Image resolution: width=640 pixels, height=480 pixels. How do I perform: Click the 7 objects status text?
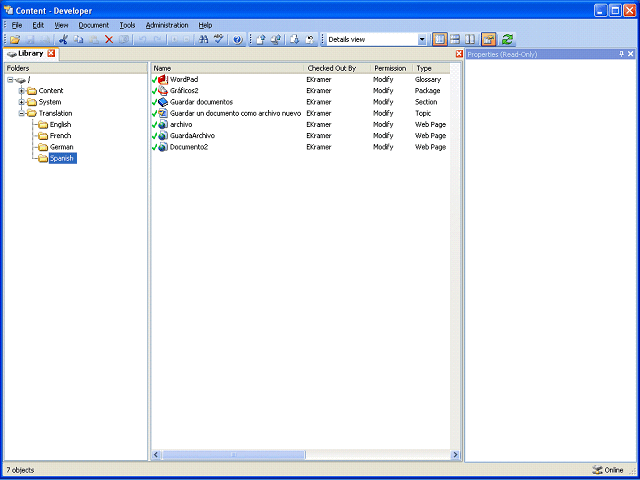(20, 470)
